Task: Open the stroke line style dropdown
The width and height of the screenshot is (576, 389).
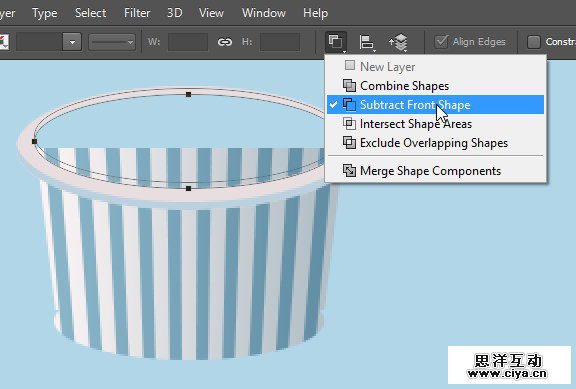Action: 112,42
